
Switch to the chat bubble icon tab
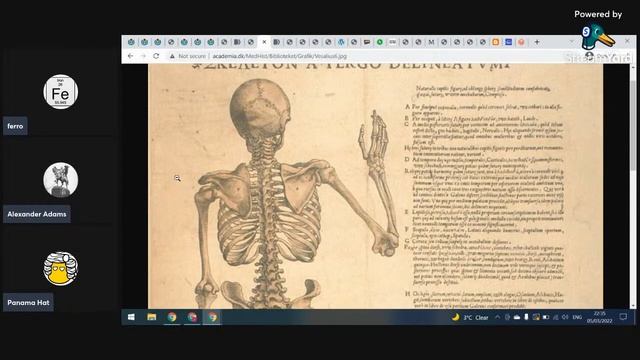pyautogui.click(x=367, y=42)
